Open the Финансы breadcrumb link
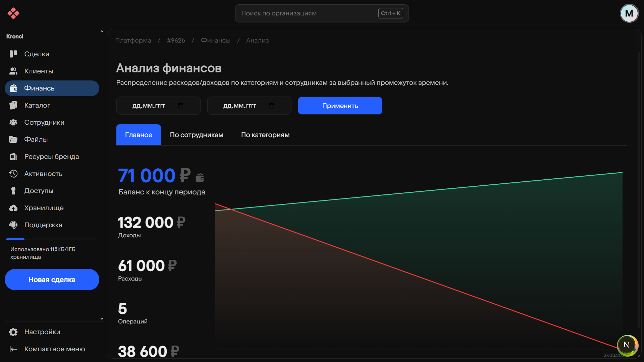The width and height of the screenshot is (644, 362). tap(215, 40)
